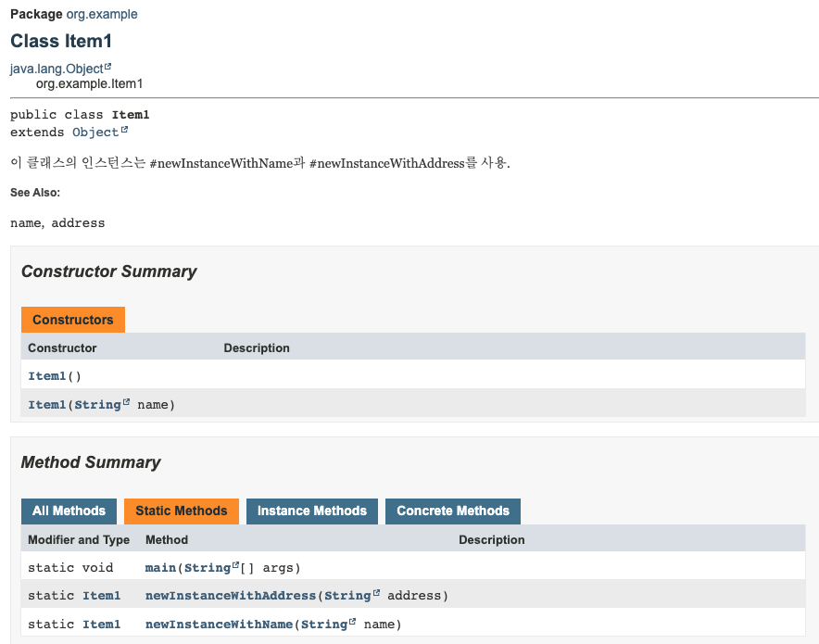Open Item1 return type for newInstanceWithAddress

[x=101, y=596]
